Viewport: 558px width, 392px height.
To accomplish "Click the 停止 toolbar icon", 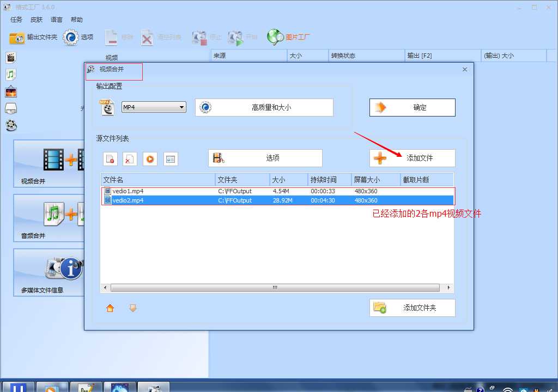I will [x=199, y=38].
